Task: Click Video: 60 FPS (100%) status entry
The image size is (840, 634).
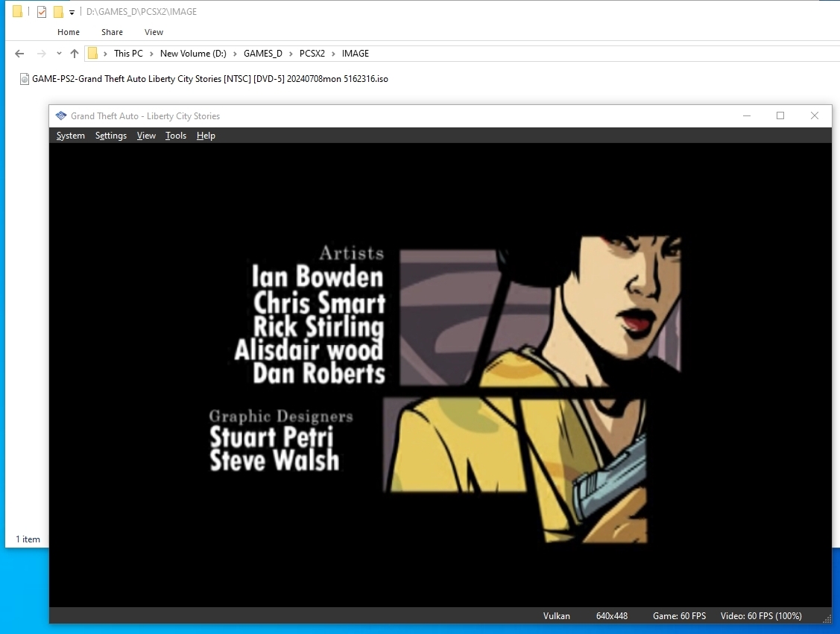Action: (761, 616)
